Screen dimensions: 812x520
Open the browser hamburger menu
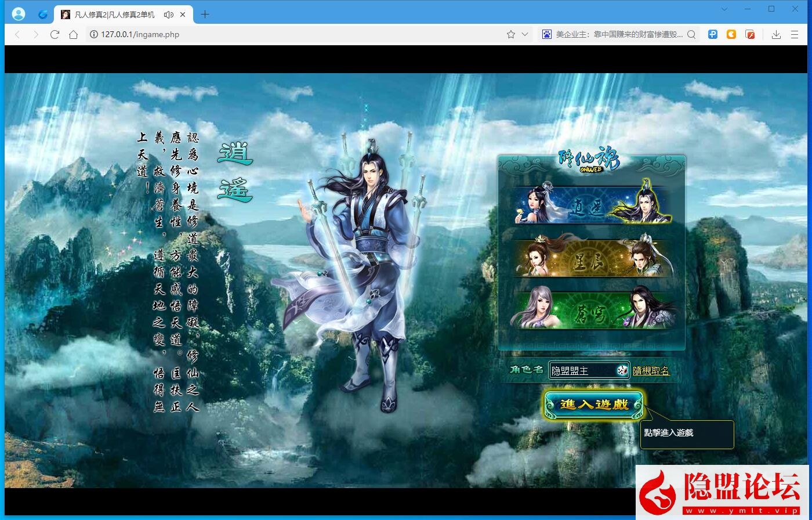[x=795, y=34]
